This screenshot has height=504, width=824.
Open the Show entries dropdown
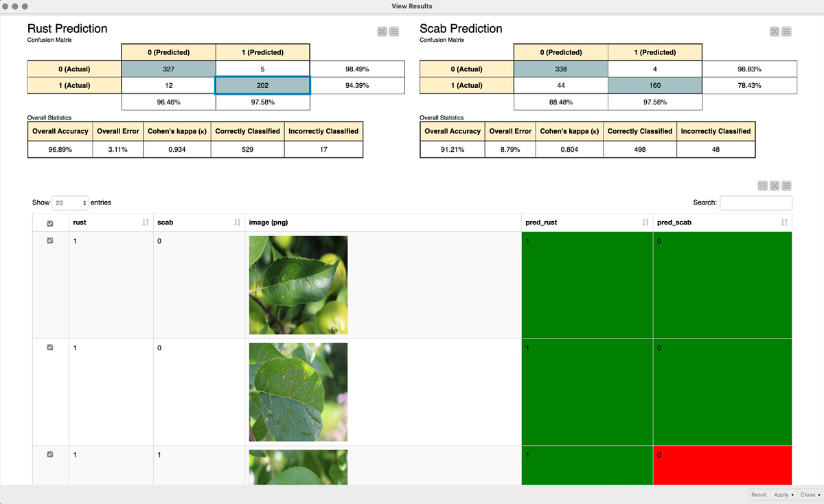pyautogui.click(x=69, y=202)
